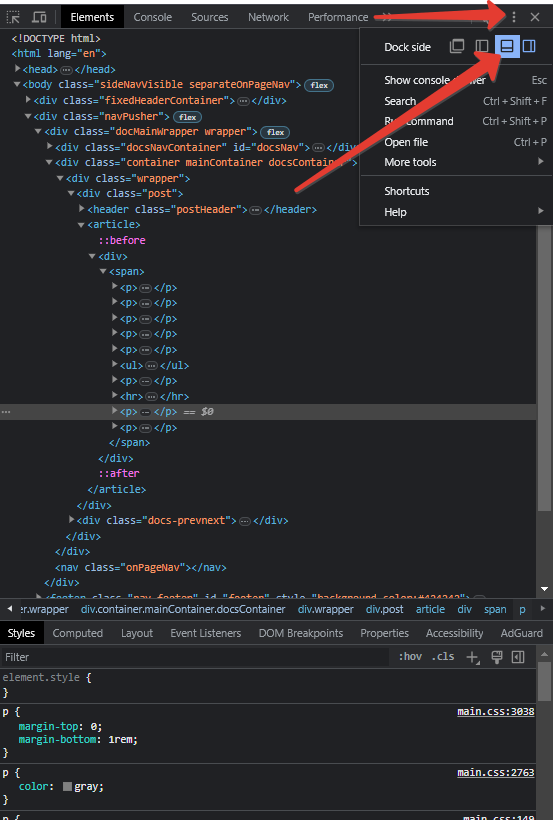Open the DOM Breakpoints tab
This screenshot has height=820, width=553.
(x=301, y=633)
